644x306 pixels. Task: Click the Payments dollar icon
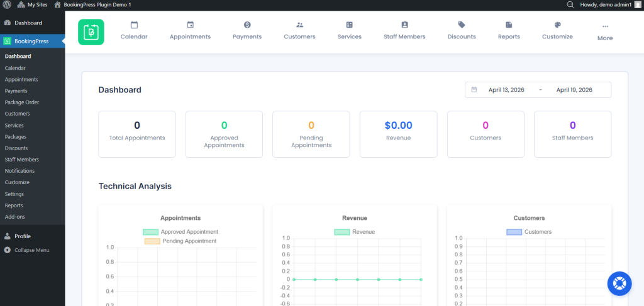(x=247, y=25)
